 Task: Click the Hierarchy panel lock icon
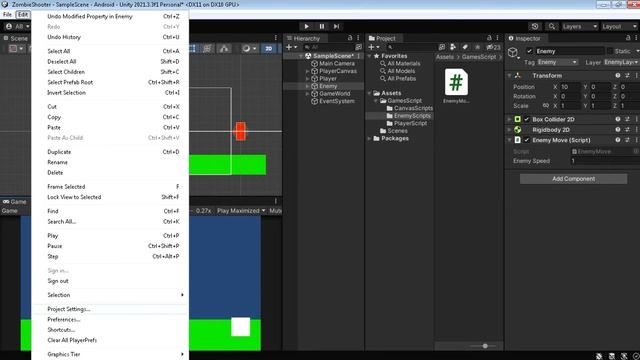click(350, 38)
